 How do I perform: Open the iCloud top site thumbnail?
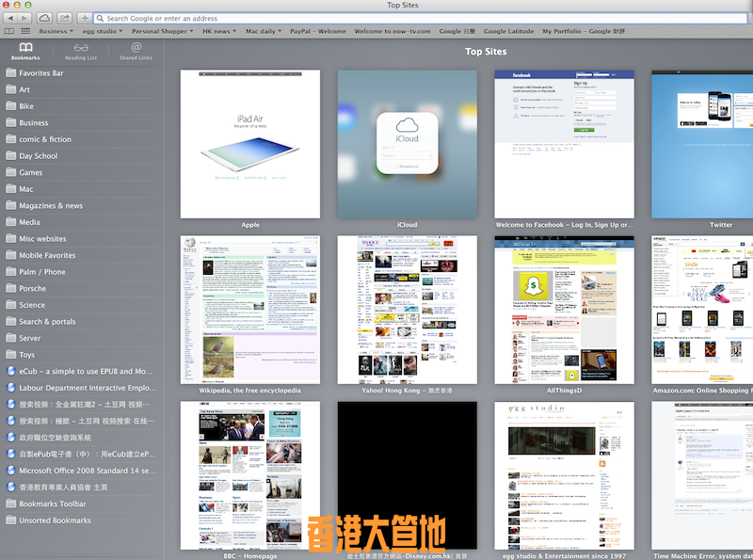point(408,144)
